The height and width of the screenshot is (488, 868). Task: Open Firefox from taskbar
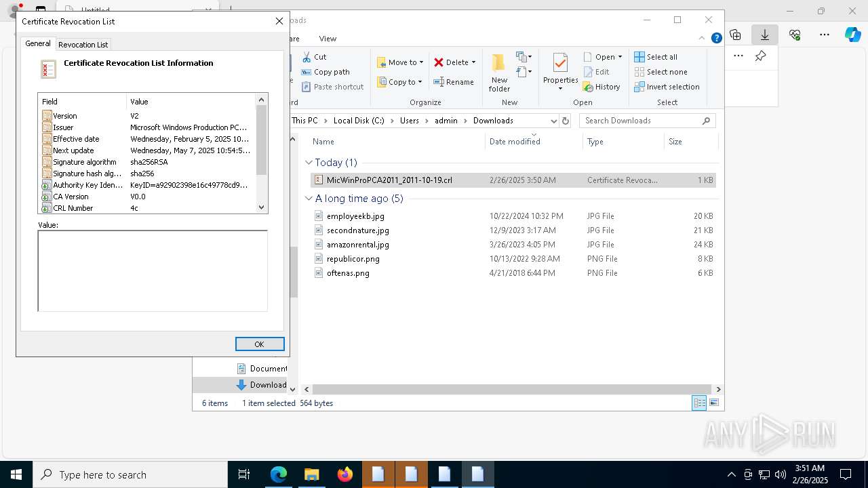(x=345, y=474)
